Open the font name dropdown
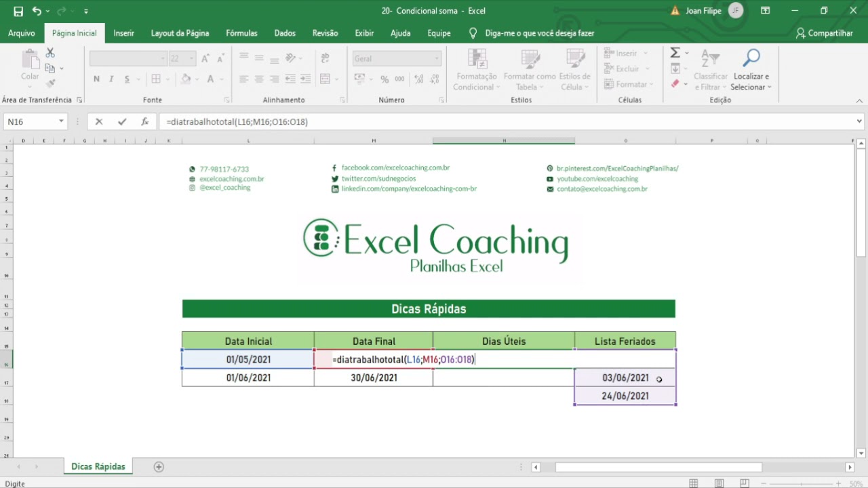The height and width of the screenshot is (488, 868). [163, 59]
